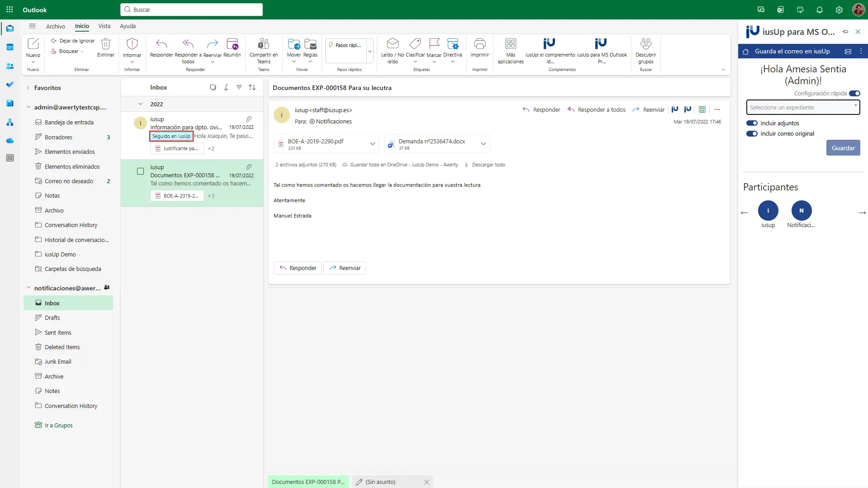868x488 pixels.
Task: Open the Selecciona un expediente dropdown
Action: point(802,108)
